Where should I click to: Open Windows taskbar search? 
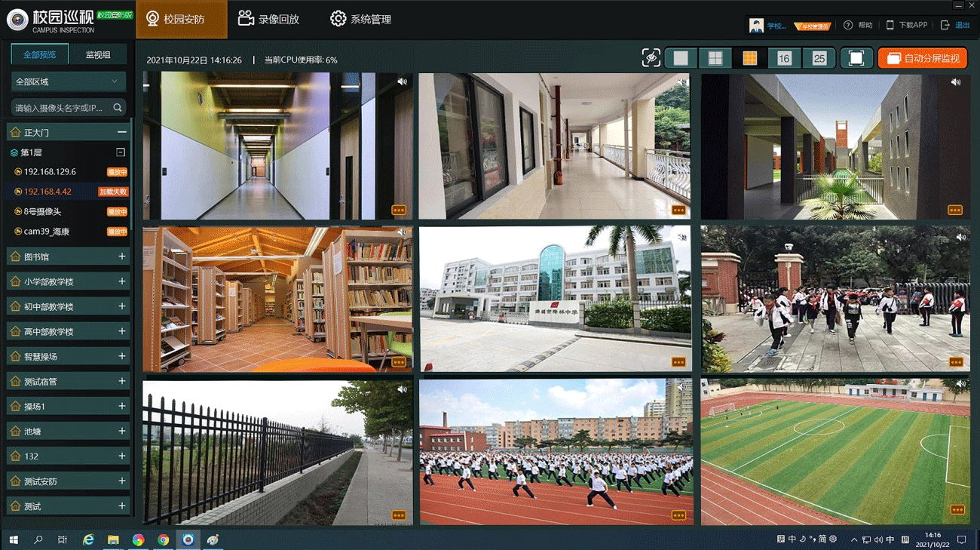point(38,539)
